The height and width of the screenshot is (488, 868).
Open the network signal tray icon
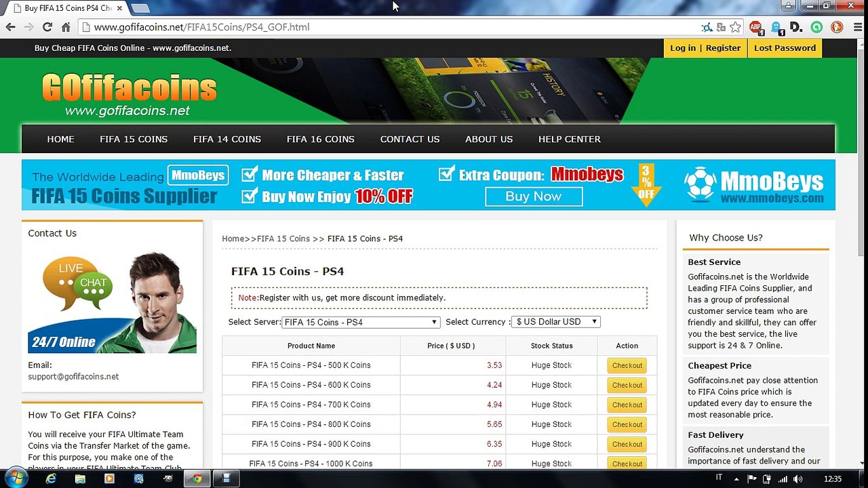click(783, 479)
